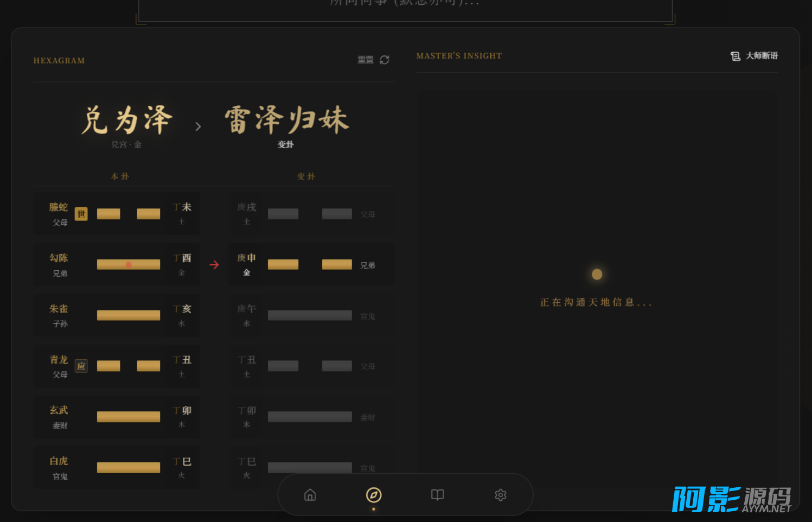
Task: Select the compass icon in bottom navigation
Action: (x=374, y=495)
